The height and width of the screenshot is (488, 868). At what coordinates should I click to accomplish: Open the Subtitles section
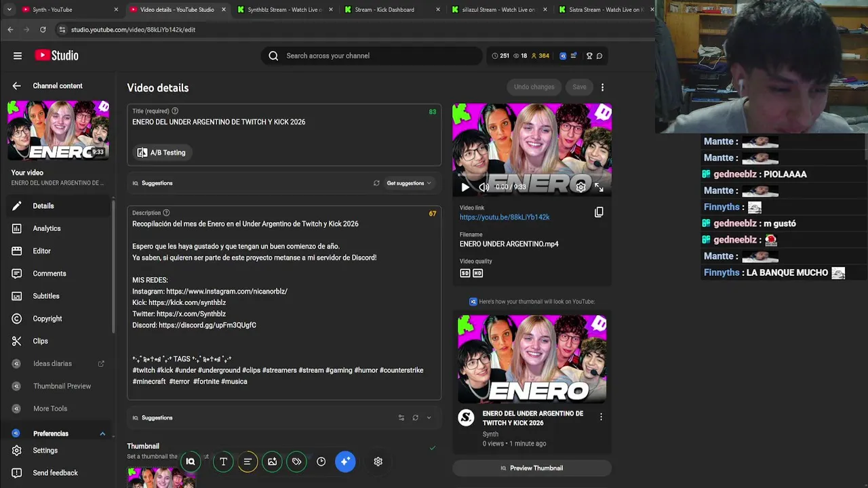(58, 296)
